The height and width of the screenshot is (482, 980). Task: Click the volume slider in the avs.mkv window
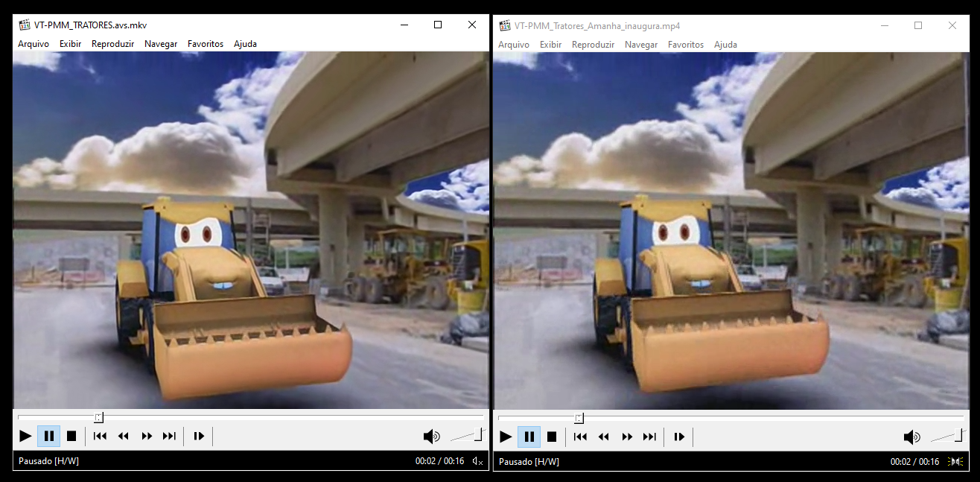[467, 435]
